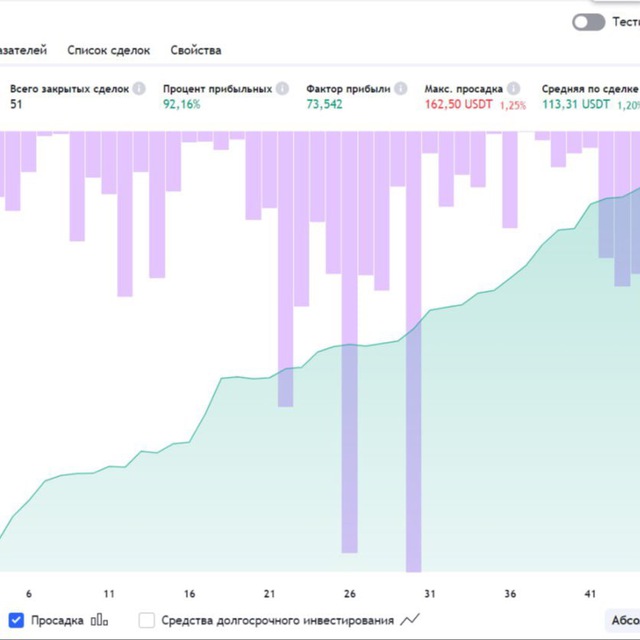
Task: Click info icon next to Макс. просадка
Action: click(x=513, y=88)
